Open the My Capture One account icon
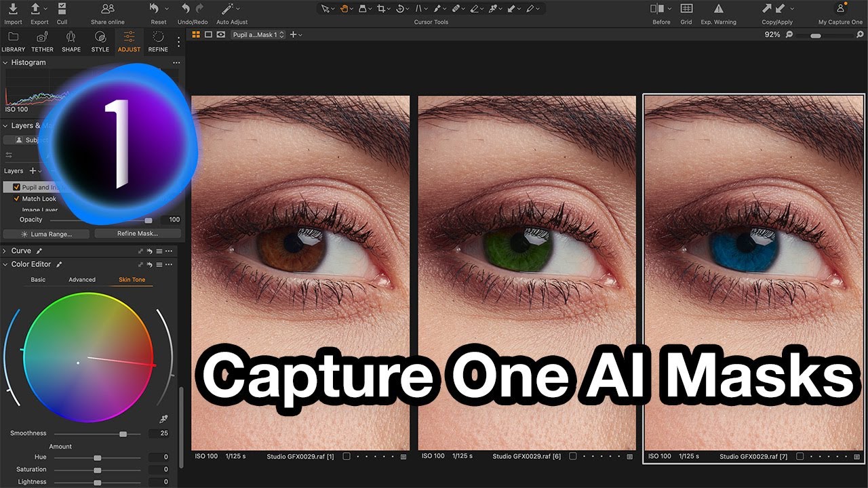The height and width of the screenshot is (488, 868). (x=840, y=9)
